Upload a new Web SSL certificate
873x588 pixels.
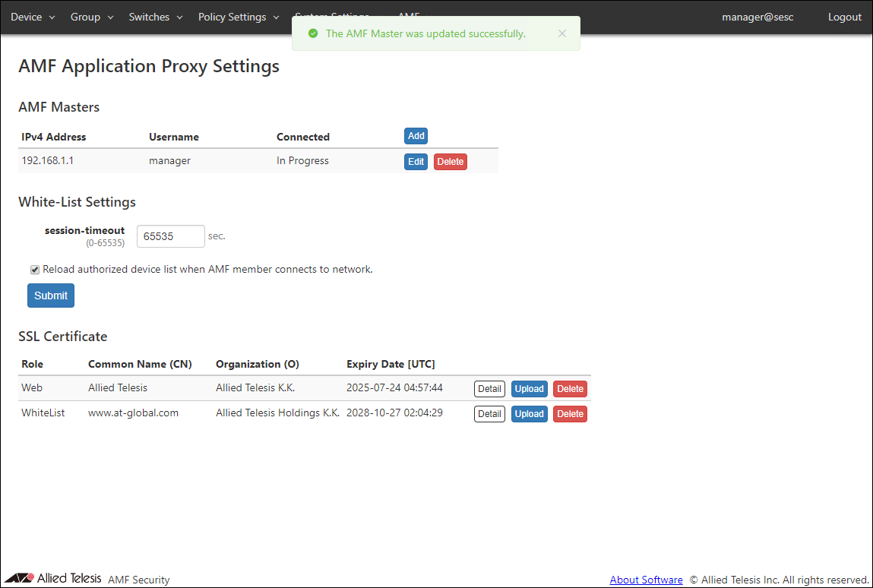(529, 389)
